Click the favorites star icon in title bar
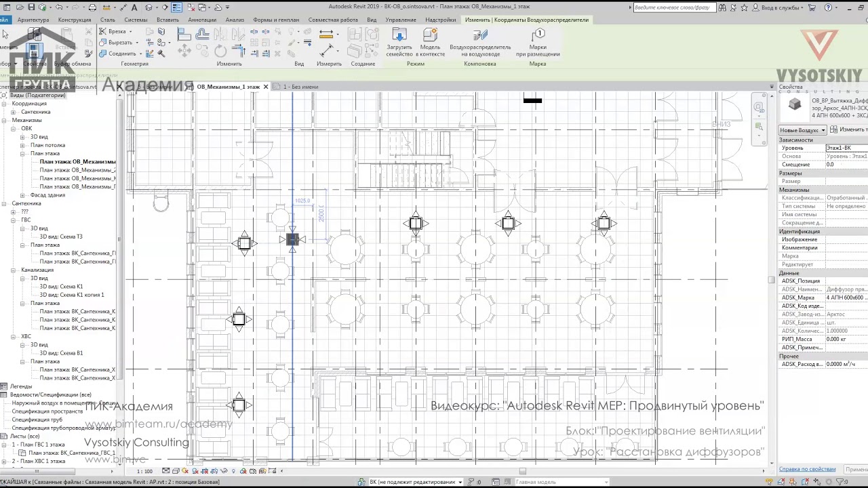Screen dimensions: 868x488 [745, 7]
